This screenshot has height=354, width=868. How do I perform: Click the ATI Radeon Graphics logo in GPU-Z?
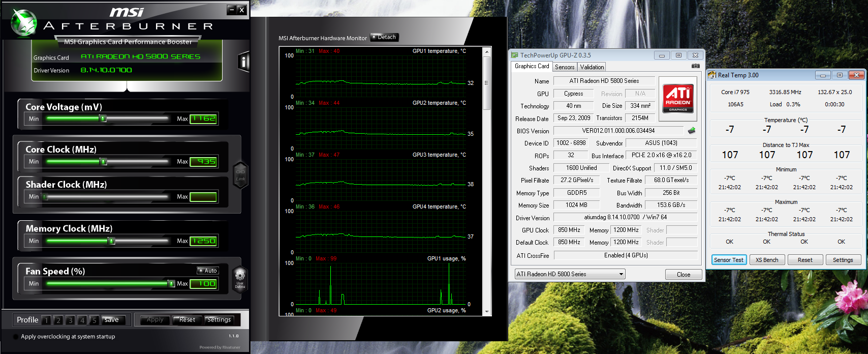(x=678, y=98)
